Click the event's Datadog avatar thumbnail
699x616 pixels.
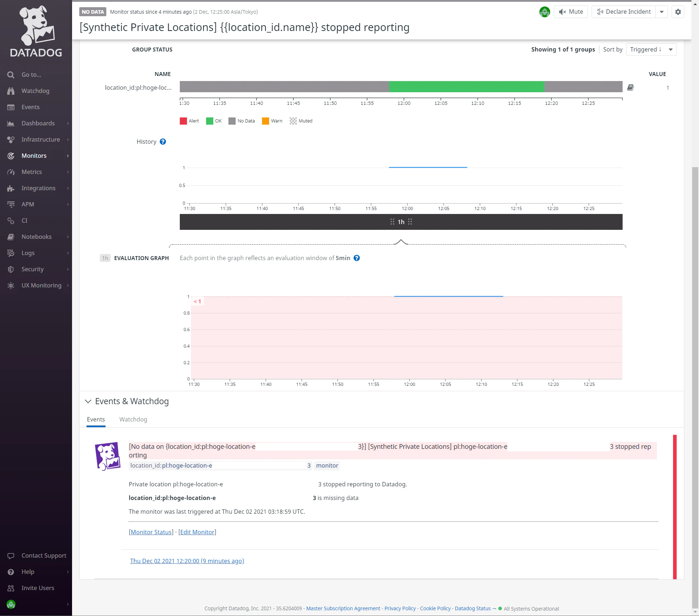pos(108,456)
